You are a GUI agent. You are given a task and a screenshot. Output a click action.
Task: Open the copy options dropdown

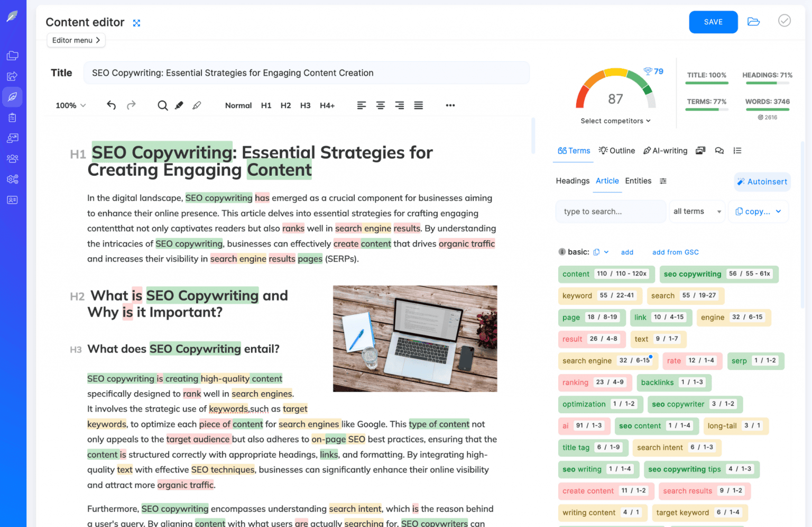pyautogui.click(x=758, y=211)
